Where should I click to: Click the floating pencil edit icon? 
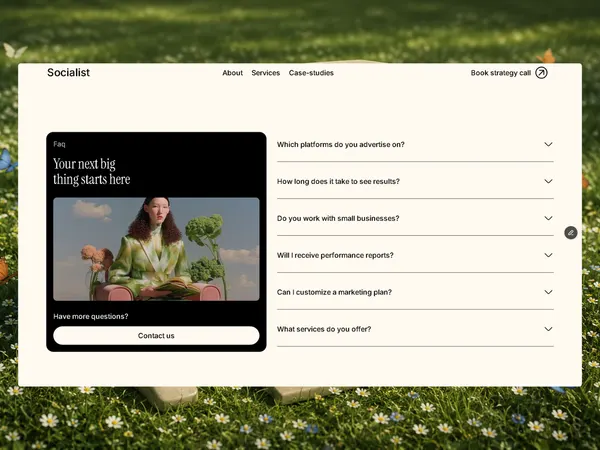[x=571, y=233]
